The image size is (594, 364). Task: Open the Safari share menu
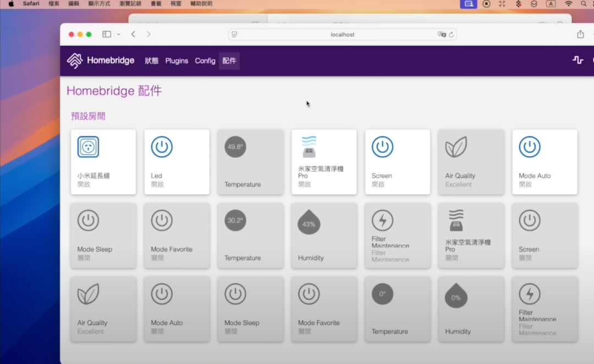[x=580, y=34]
